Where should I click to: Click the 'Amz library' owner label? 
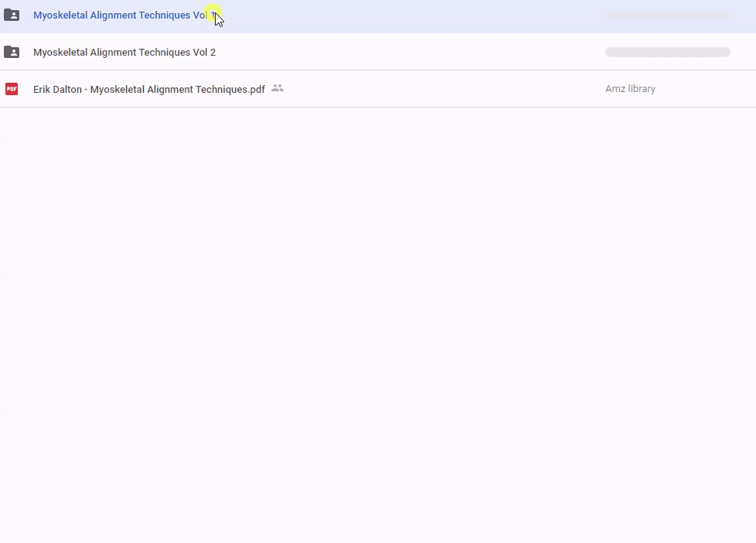[x=630, y=89]
